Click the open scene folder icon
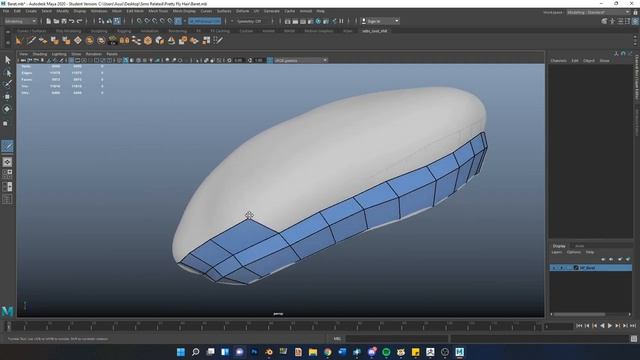 click(x=56, y=21)
